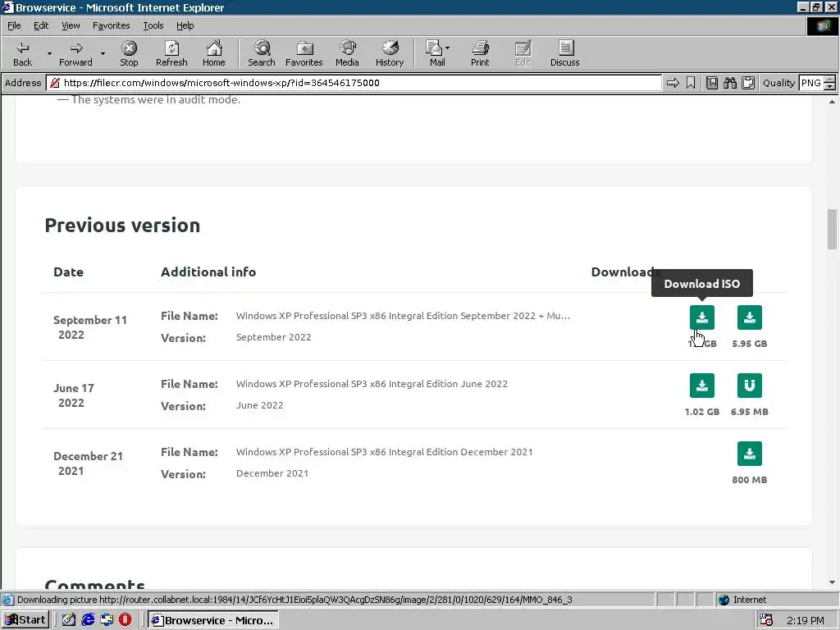
Task: Download the 1.02 GB June 2022 file
Action: [x=702, y=386]
